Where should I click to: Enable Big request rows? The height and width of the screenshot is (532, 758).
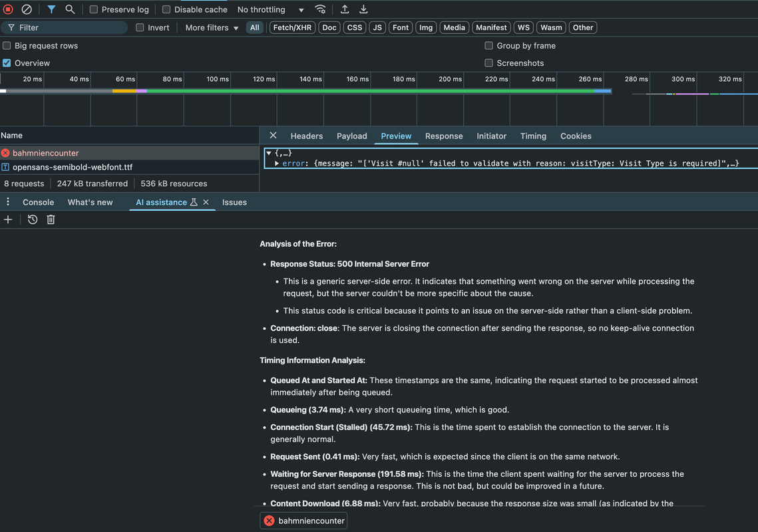[x=7, y=45]
